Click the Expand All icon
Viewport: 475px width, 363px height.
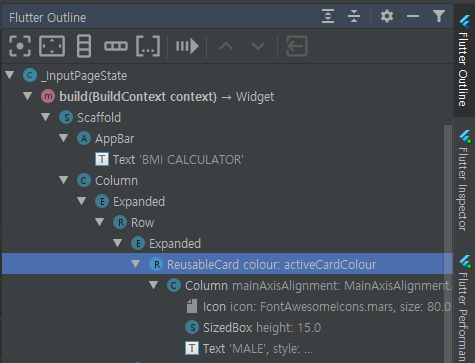(x=328, y=16)
